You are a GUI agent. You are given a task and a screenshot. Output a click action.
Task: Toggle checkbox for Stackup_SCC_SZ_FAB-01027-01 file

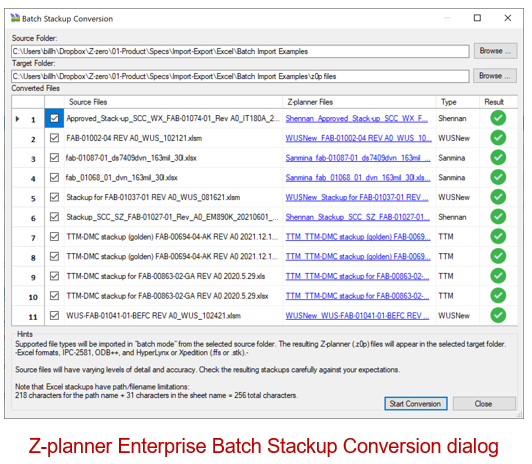54,216
